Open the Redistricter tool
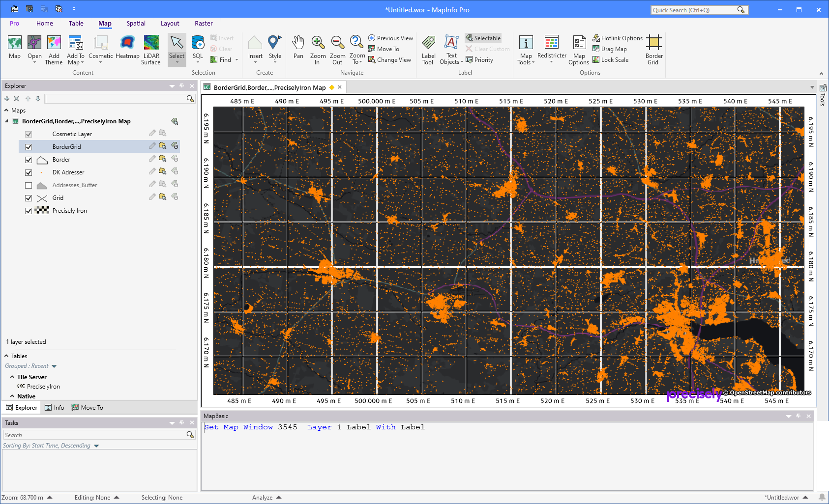Viewport: 829px width, 504px height. (x=552, y=48)
